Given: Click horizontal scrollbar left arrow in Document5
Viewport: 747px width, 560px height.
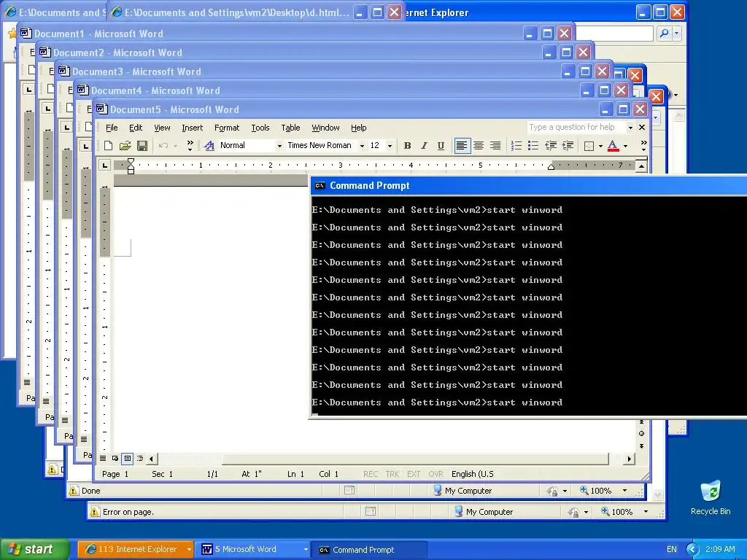Looking at the screenshot, I should [x=152, y=459].
